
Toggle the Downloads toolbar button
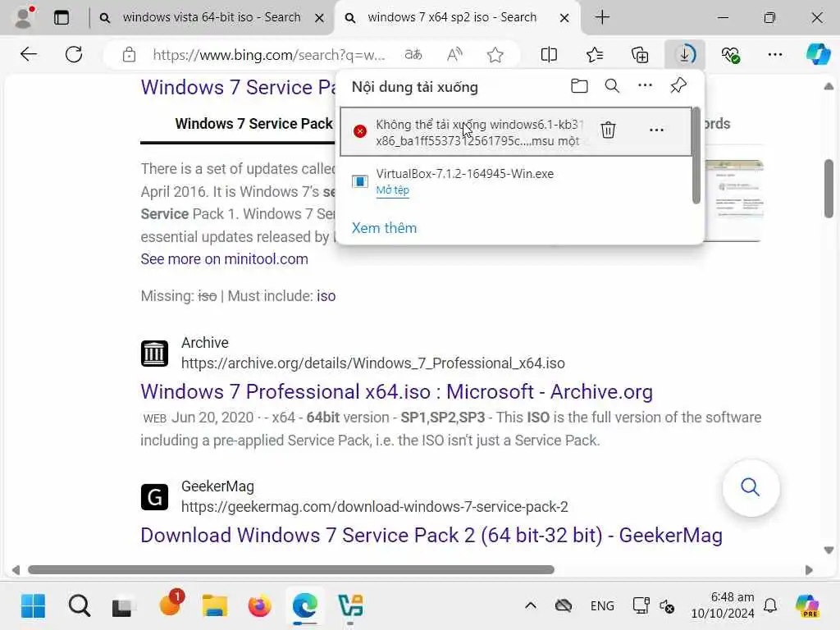[x=685, y=55]
